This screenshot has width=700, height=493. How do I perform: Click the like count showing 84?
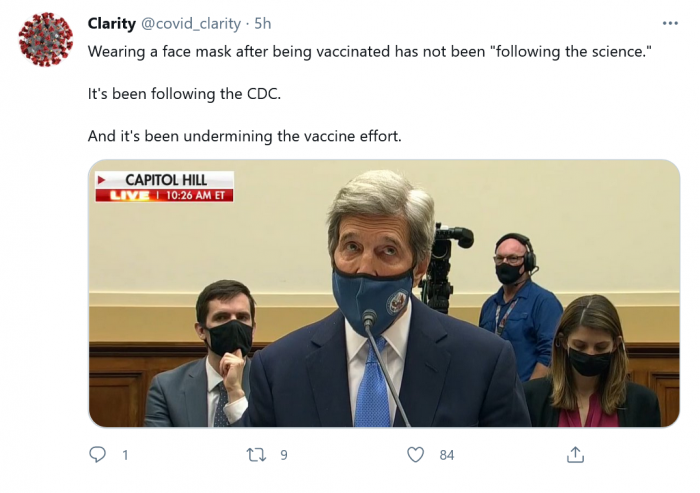click(446, 455)
